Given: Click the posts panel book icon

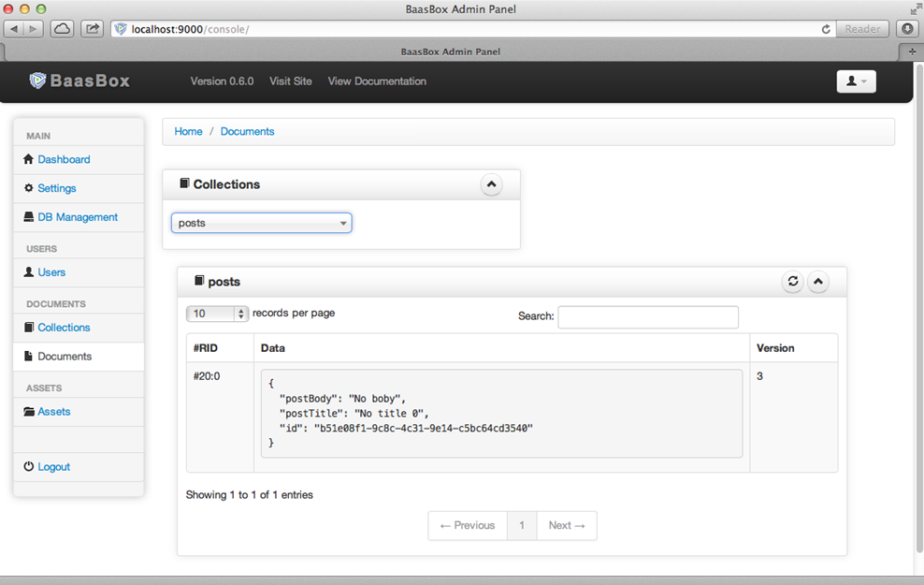Looking at the screenshot, I should point(199,281).
